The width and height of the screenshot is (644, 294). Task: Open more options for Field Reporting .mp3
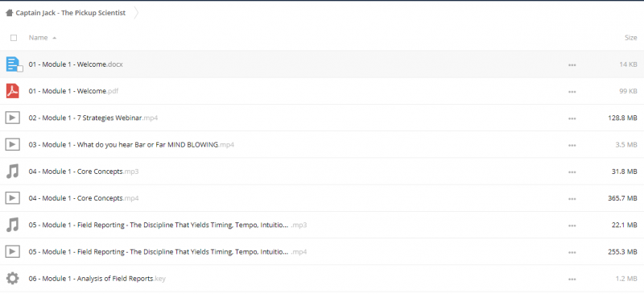(x=572, y=226)
